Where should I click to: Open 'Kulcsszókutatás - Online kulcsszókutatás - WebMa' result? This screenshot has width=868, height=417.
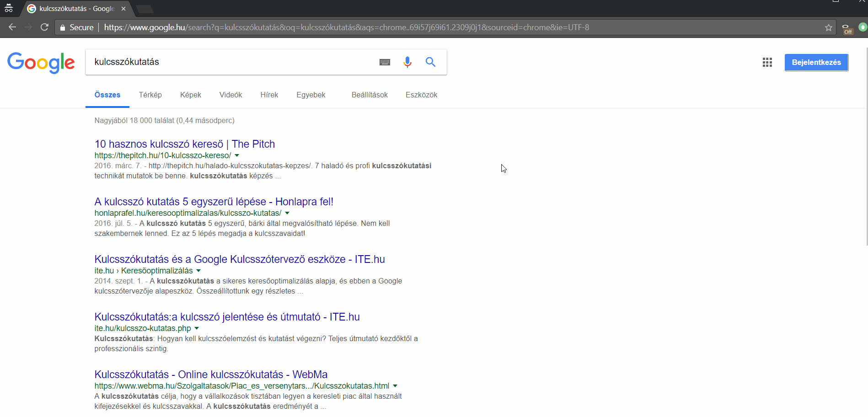point(211,374)
